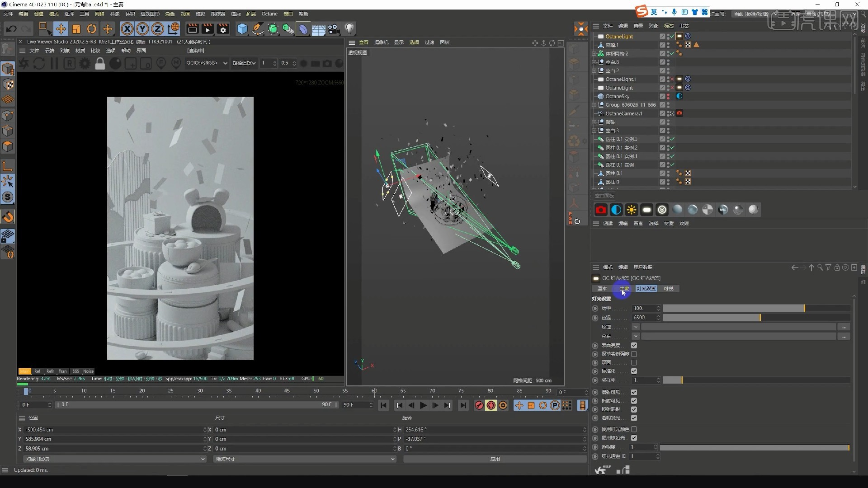Select the Spline Pen tool icon

(x=258, y=29)
